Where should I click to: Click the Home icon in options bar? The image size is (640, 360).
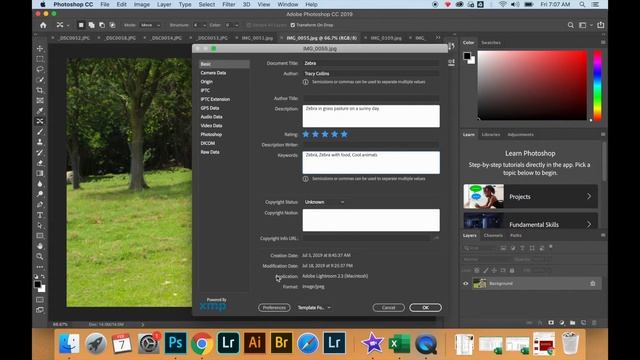43,25
